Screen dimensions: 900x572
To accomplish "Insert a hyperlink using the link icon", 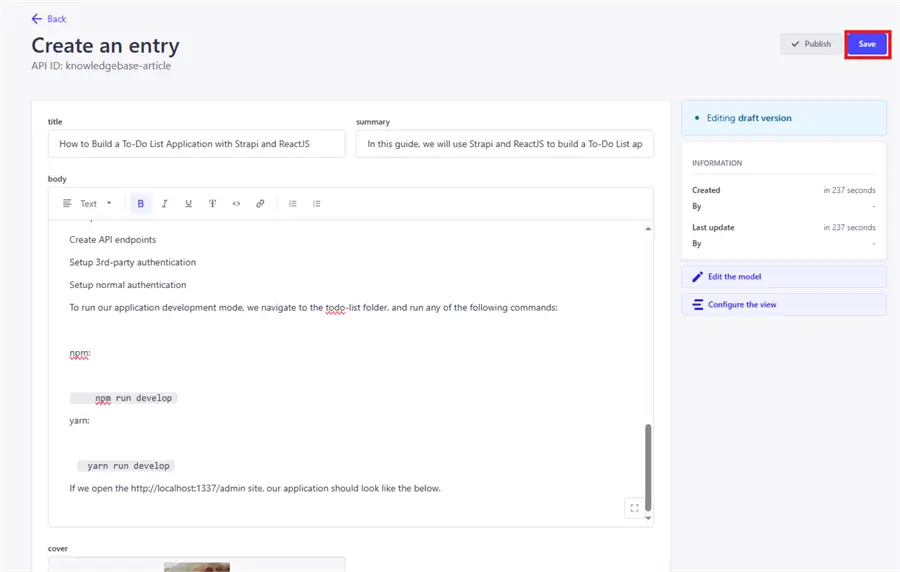I will click(260, 204).
